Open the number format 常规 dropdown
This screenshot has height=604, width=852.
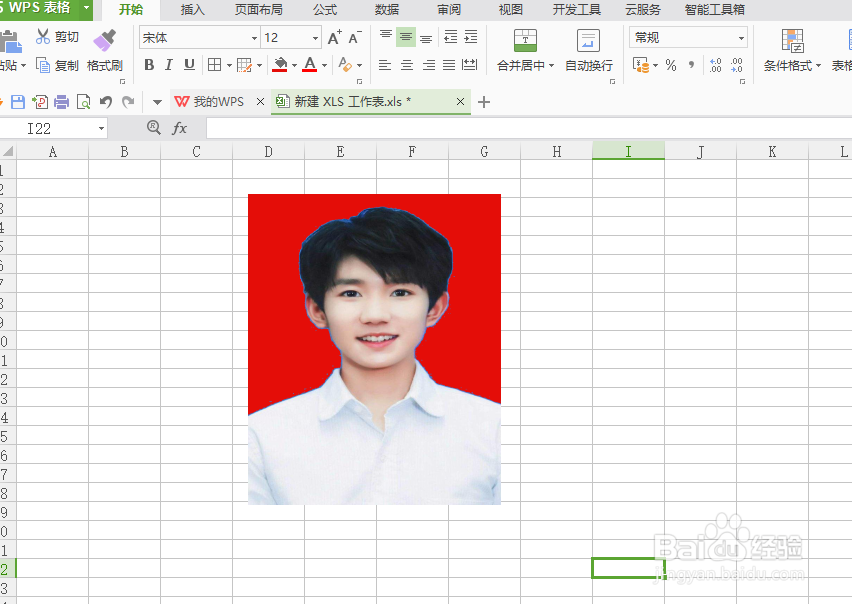tap(741, 38)
